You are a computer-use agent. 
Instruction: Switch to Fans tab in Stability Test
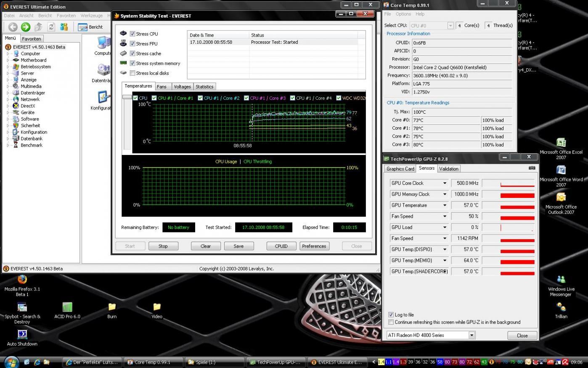click(x=162, y=87)
